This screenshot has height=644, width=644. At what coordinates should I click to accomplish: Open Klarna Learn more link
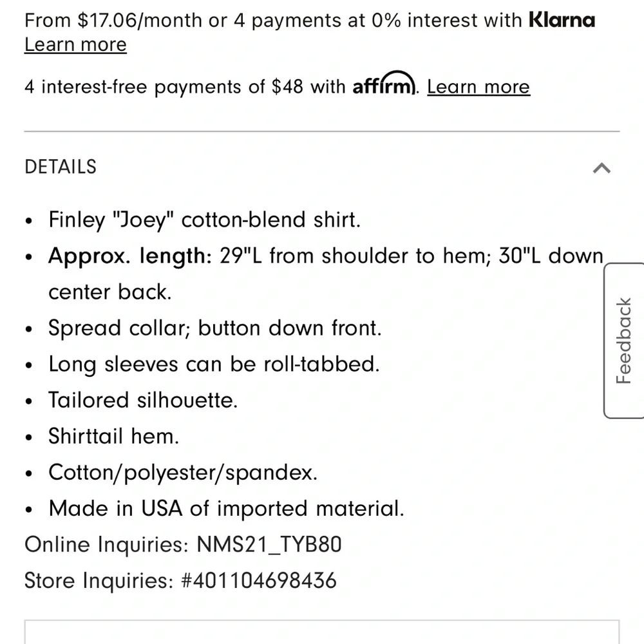pyautogui.click(x=75, y=45)
